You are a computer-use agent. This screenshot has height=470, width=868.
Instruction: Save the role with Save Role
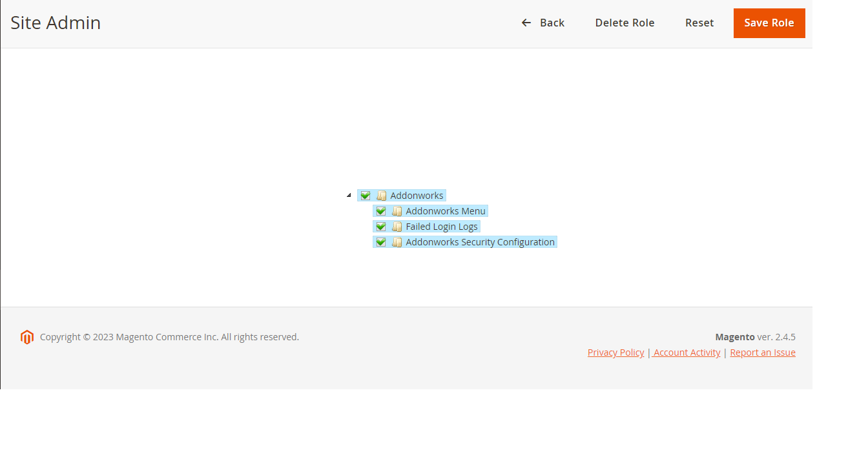(x=769, y=23)
